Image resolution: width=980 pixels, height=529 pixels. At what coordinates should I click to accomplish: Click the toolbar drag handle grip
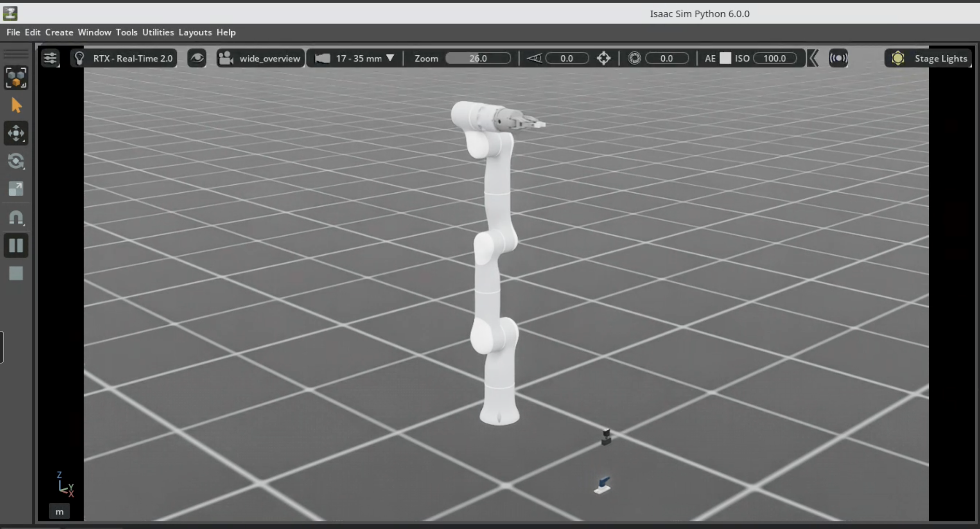pyautogui.click(x=16, y=54)
